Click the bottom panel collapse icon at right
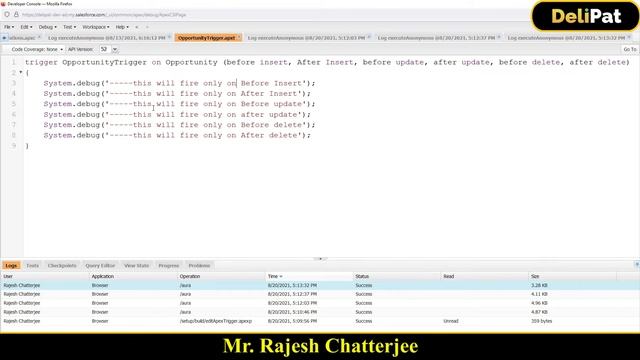 [x=637, y=265]
